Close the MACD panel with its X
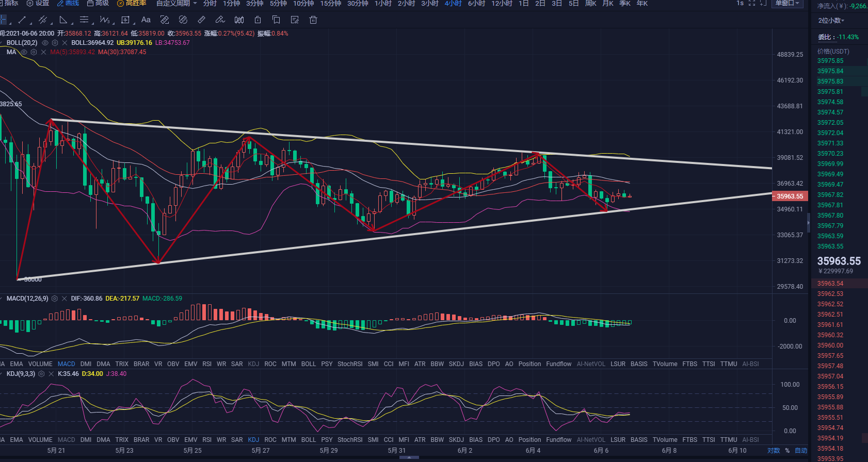Viewport: 868px width, 462px height. [x=64, y=299]
